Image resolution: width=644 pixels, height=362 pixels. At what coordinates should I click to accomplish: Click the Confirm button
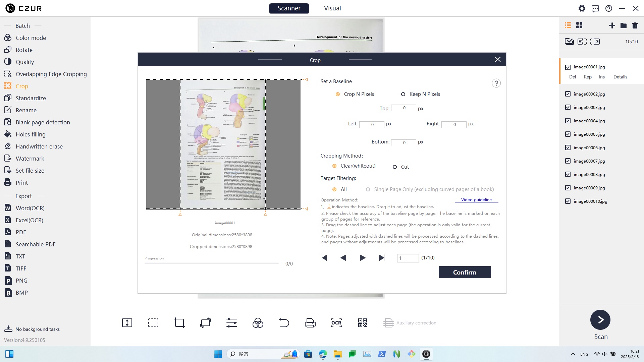465,272
